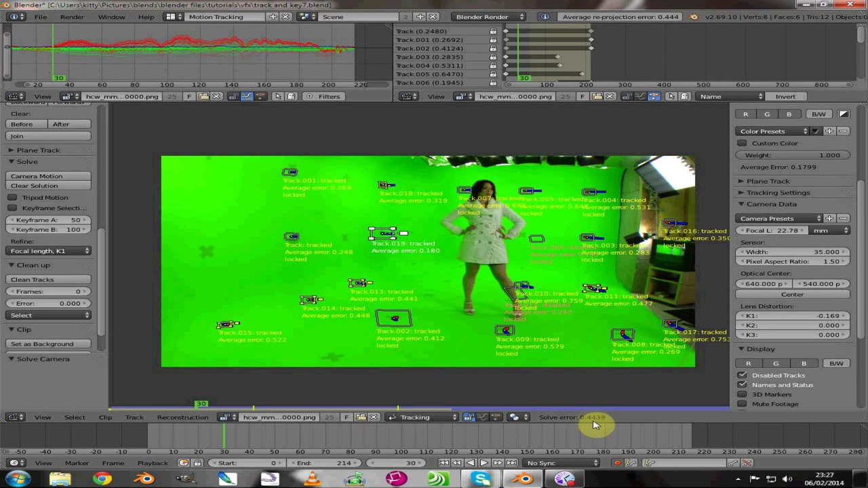Click the grayscale preview icon beside B/W

844,114
